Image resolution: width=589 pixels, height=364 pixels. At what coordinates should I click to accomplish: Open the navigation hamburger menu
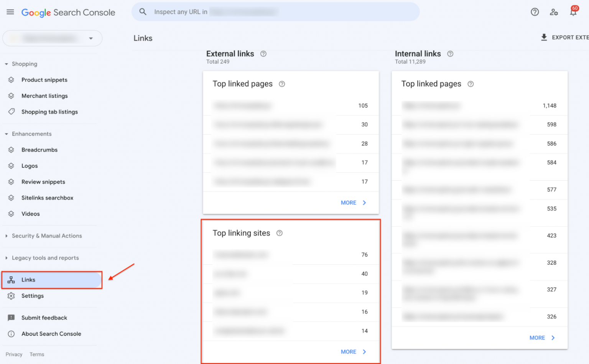[x=10, y=12]
